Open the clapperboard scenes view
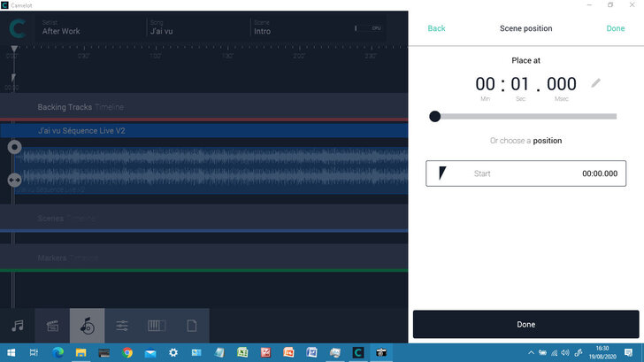The width and height of the screenshot is (644, 362). click(x=52, y=326)
